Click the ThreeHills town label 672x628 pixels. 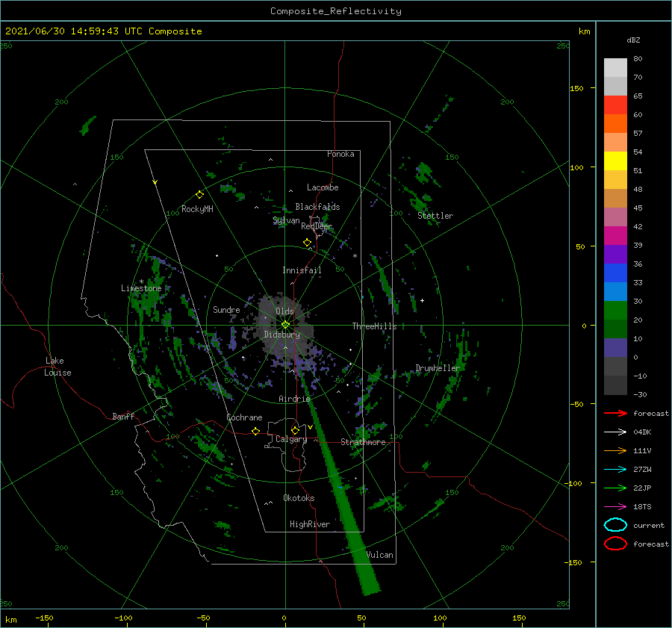(375, 326)
